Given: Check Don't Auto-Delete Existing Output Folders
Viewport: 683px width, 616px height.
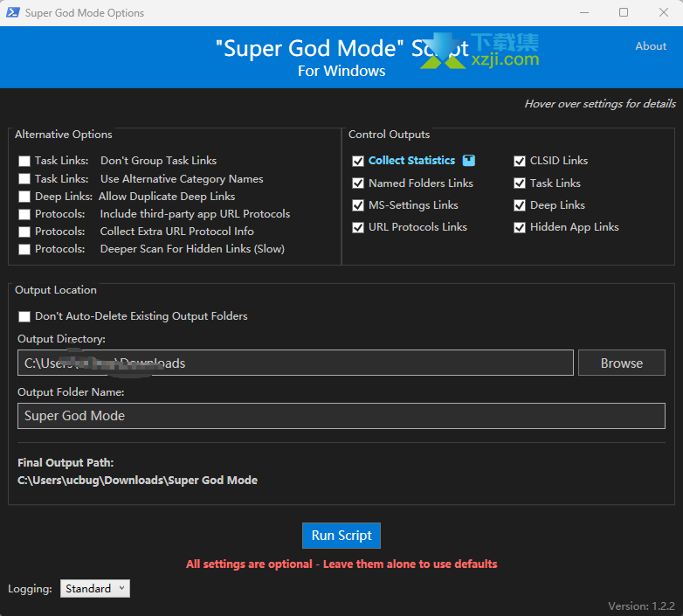Looking at the screenshot, I should 24,316.
